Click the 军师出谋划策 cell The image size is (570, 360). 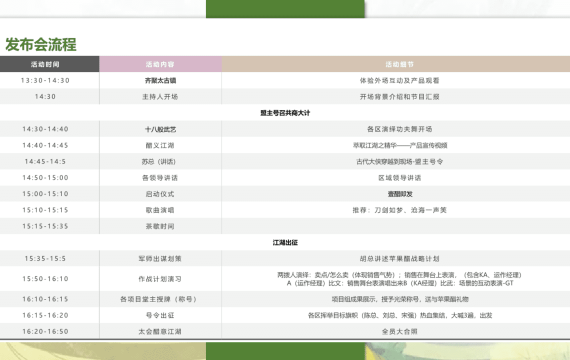point(160,259)
